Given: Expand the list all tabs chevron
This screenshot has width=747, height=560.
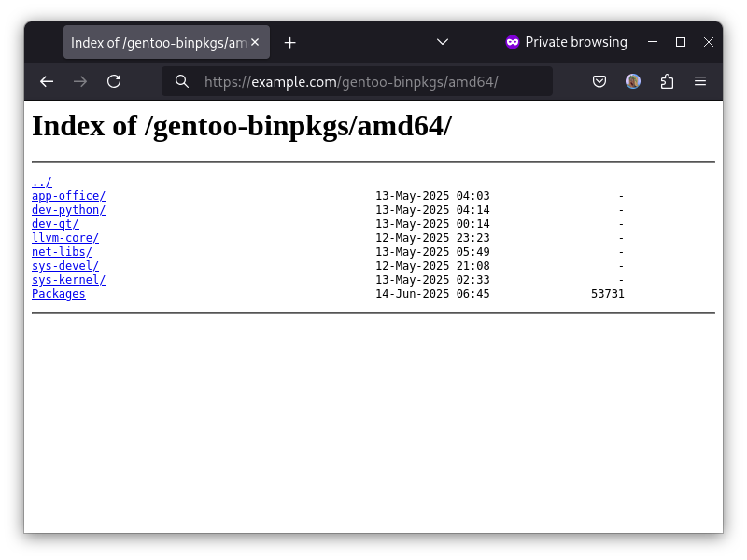Looking at the screenshot, I should [x=443, y=42].
